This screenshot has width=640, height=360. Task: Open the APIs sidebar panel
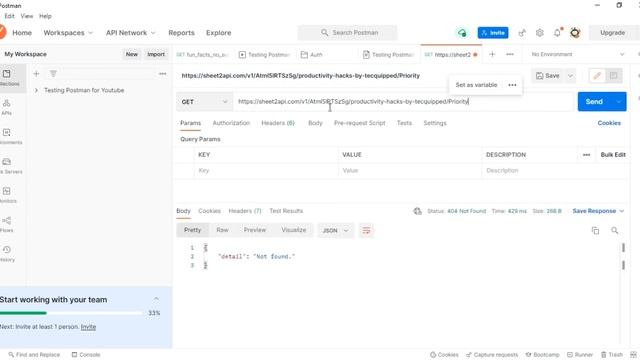coord(7,107)
